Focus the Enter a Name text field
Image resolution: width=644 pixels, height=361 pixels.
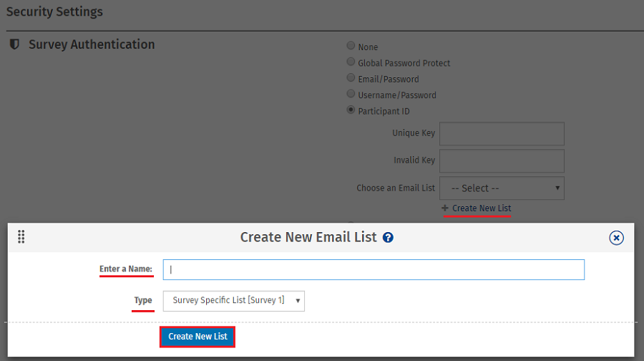374,269
